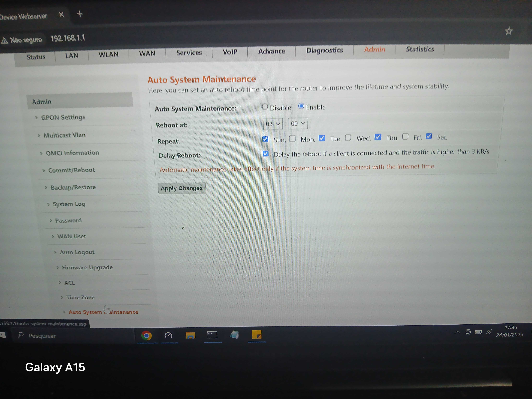
Task: Click the Apply Changes button
Action: click(x=182, y=188)
